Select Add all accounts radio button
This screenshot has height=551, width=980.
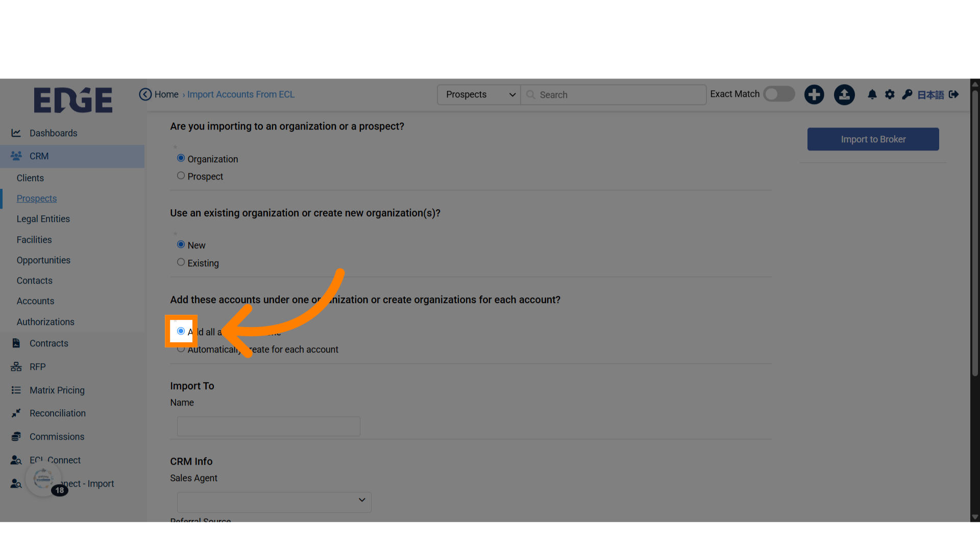pos(181,331)
